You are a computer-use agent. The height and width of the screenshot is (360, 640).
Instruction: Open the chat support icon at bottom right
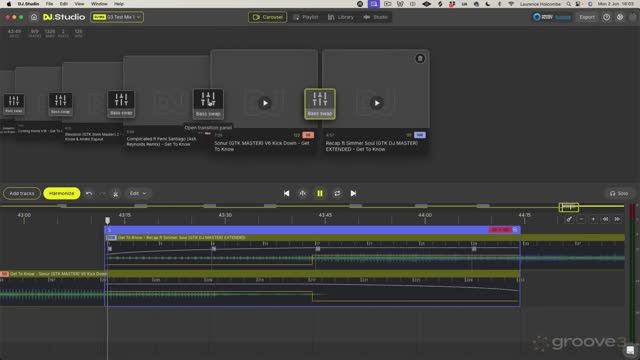[631, 350]
